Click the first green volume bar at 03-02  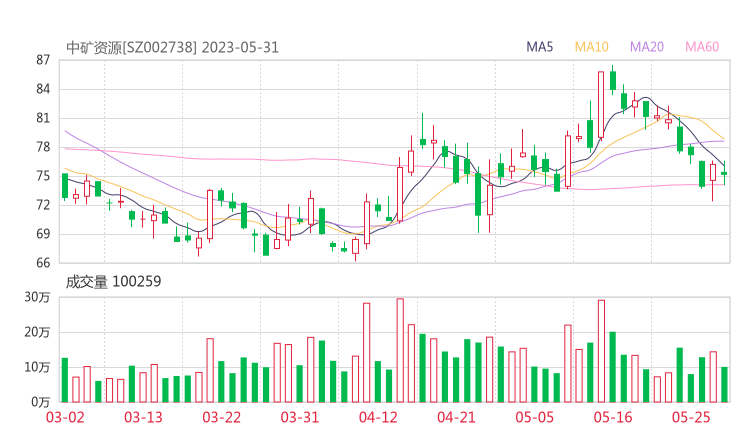pos(65,380)
